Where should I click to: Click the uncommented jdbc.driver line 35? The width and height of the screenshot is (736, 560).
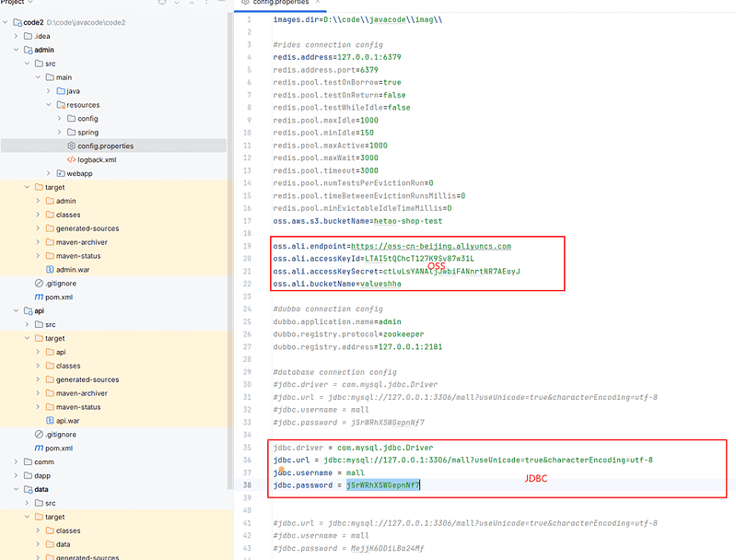point(353,448)
